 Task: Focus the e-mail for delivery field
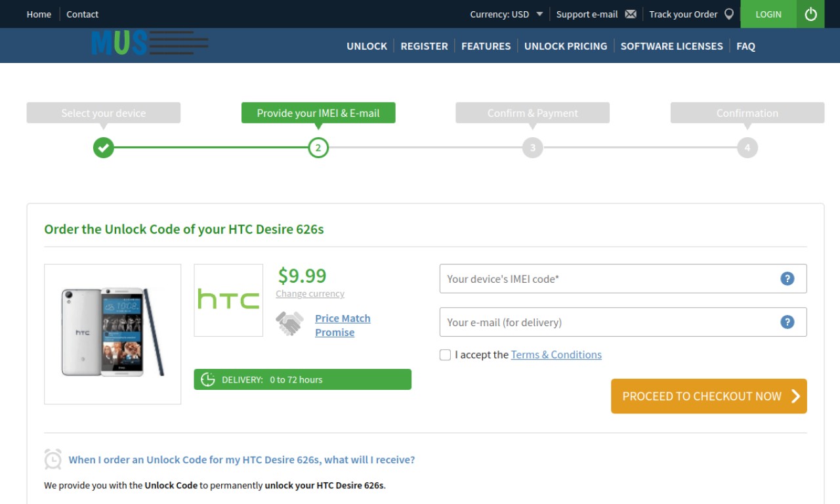point(623,322)
